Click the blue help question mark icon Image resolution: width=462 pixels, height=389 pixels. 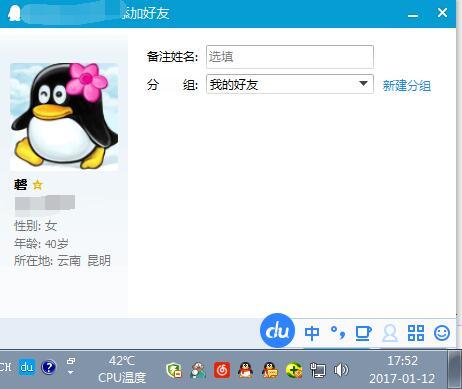click(x=49, y=367)
